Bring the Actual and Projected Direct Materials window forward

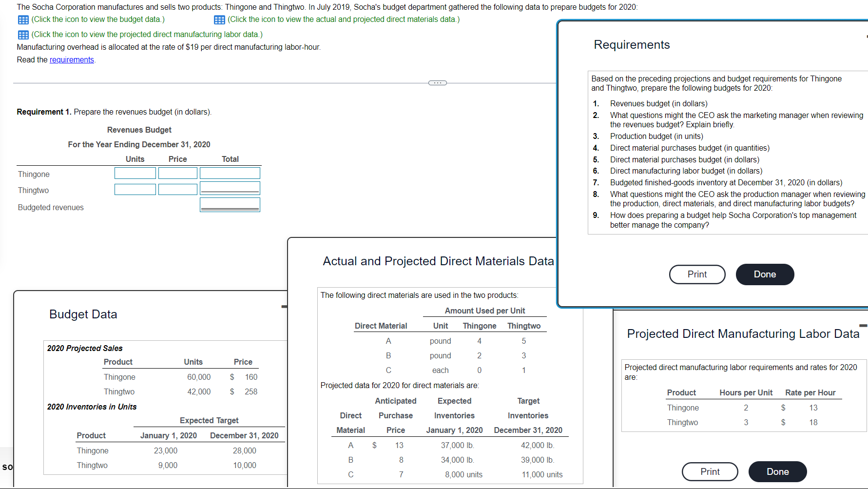437,261
